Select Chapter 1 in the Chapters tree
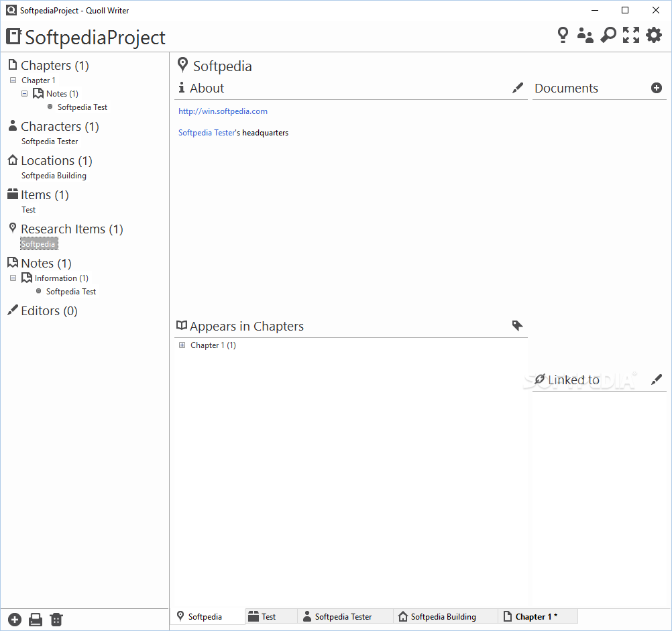Image resolution: width=672 pixels, height=631 pixels. coord(39,80)
